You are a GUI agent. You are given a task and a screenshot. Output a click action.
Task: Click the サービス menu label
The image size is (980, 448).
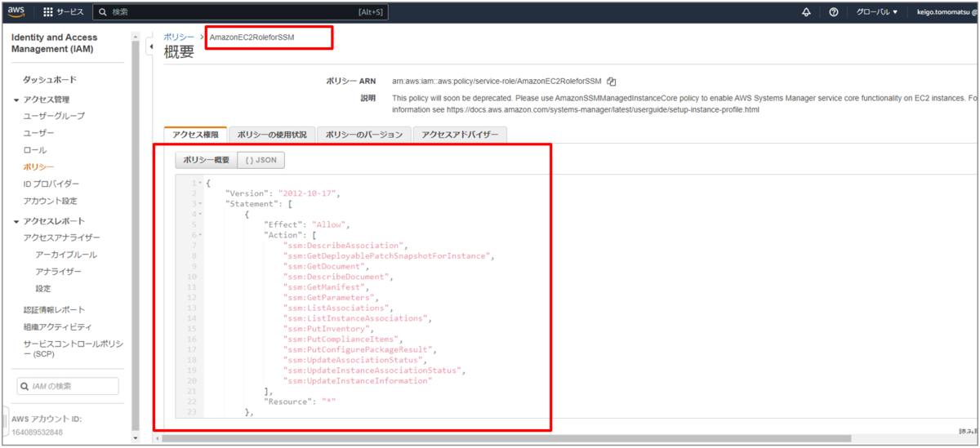(x=70, y=12)
